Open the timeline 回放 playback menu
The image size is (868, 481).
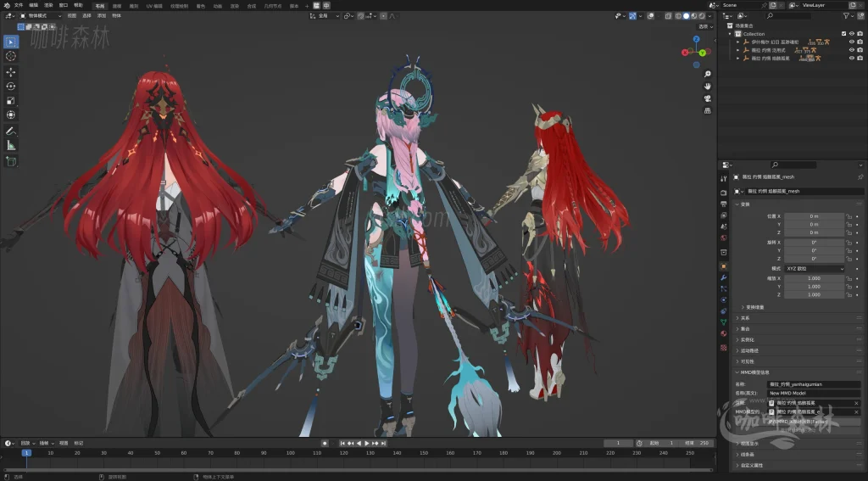pyautogui.click(x=27, y=443)
